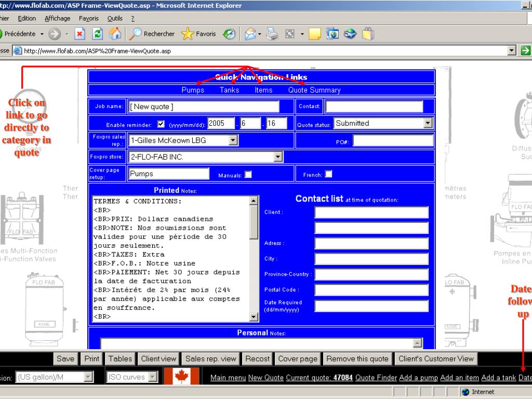Uncheck the Enable reminder checkbox
This screenshot has width=532, height=399.
[x=161, y=124]
